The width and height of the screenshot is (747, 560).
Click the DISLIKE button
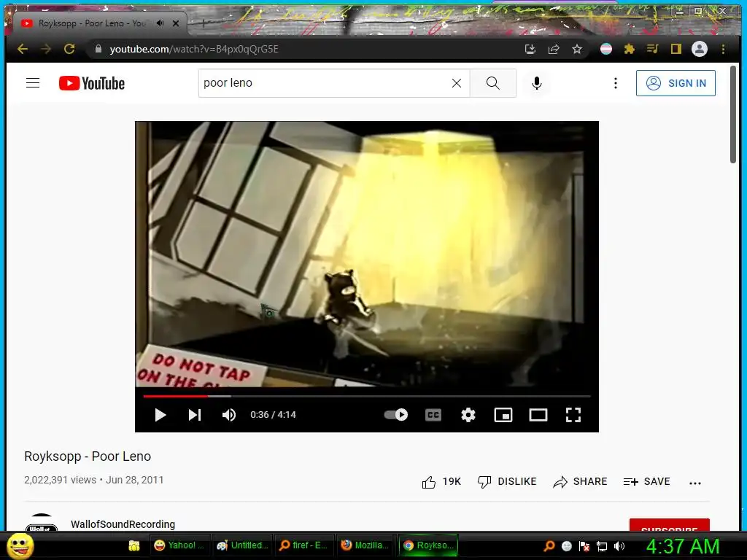[x=507, y=482]
